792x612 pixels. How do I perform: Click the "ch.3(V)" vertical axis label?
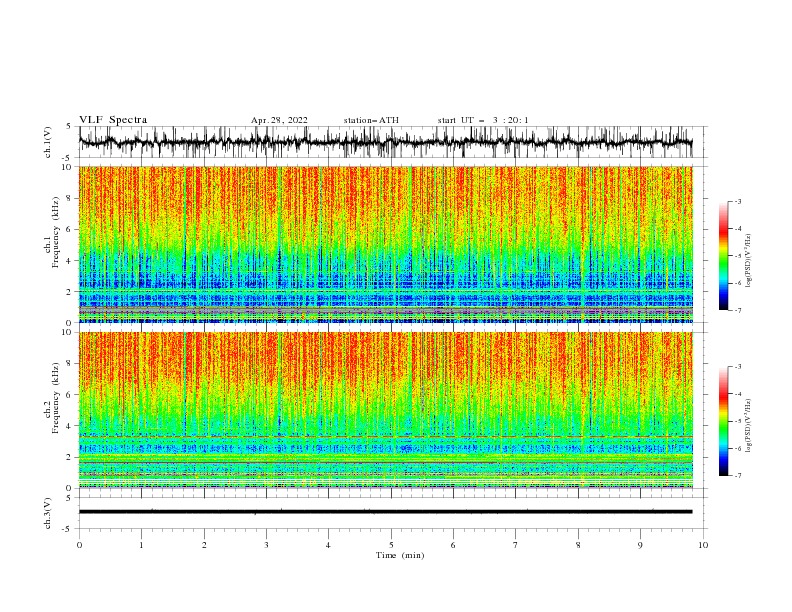click(x=48, y=513)
